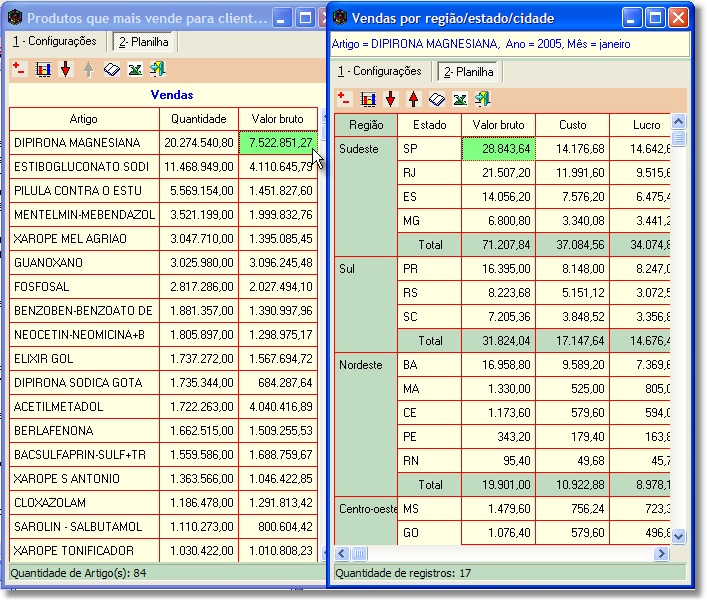Image resolution: width=707 pixels, height=602 pixels.
Task: Switch to 2- Planilha tab in Produtos window
Action: [144, 42]
